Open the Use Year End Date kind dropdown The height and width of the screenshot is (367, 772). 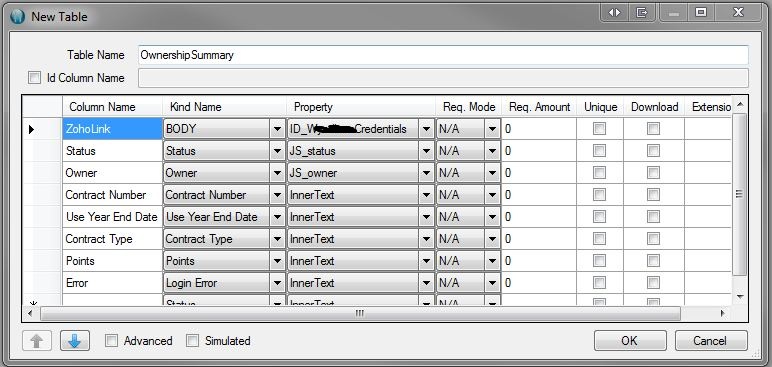(x=277, y=217)
